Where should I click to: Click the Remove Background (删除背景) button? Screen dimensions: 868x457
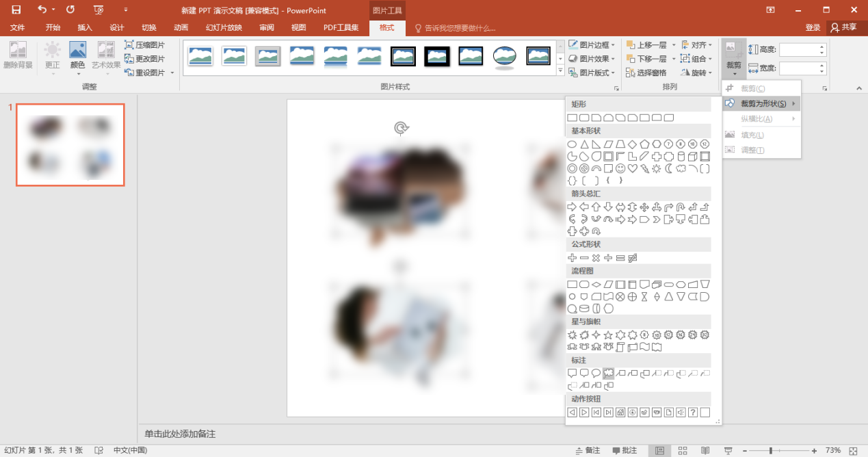pyautogui.click(x=18, y=56)
